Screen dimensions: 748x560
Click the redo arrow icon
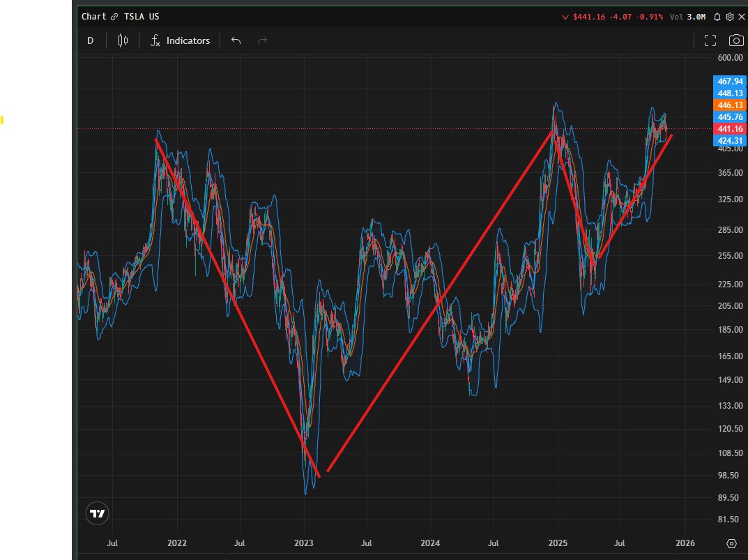click(x=262, y=40)
